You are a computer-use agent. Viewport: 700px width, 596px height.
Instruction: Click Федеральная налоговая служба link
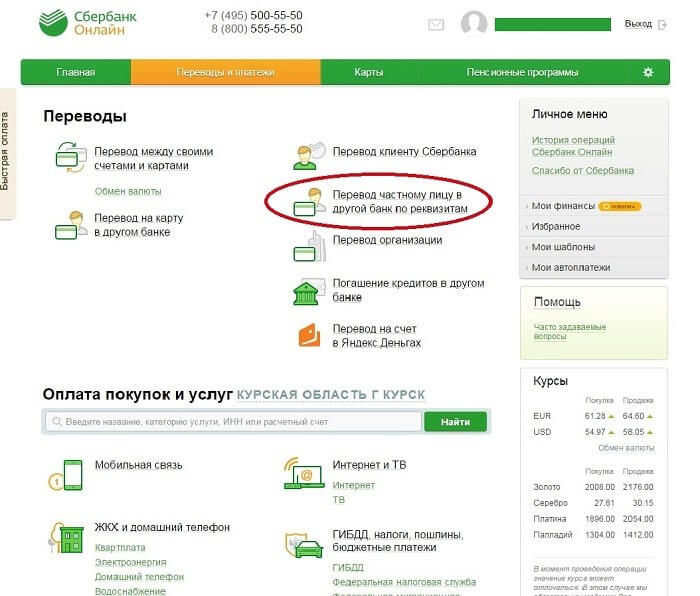coord(404,582)
